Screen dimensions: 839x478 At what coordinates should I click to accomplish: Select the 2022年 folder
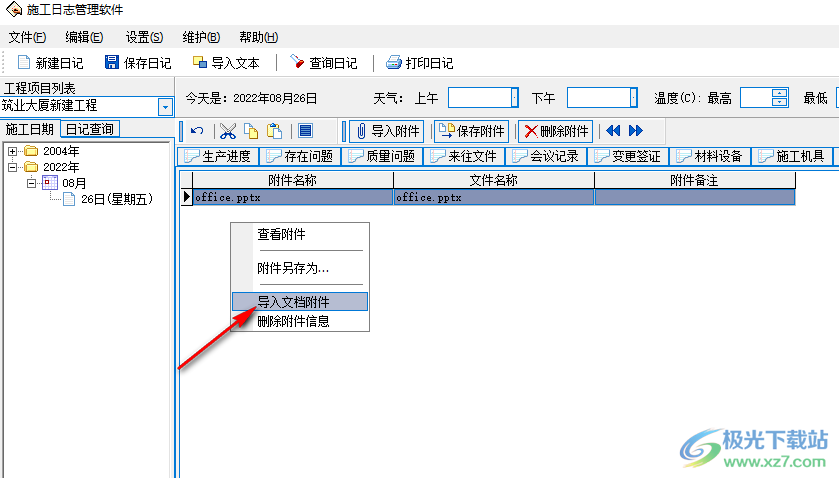tap(53, 167)
